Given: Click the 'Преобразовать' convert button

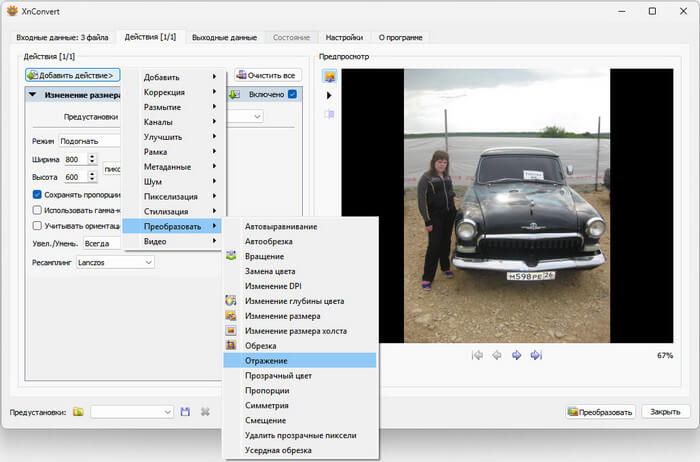Looking at the screenshot, I should 600,412.
